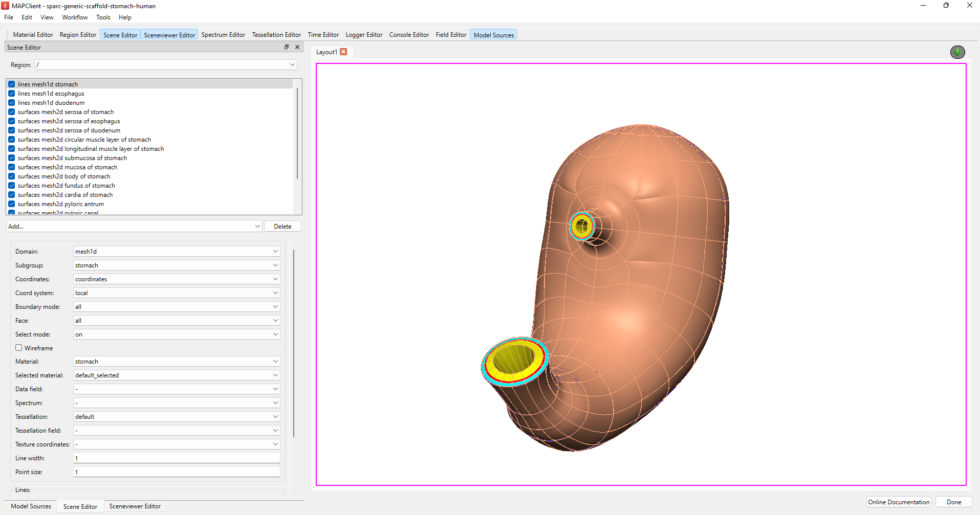The height and width of the screenshot is (515, 980).
Task: Toggle lines mesh1d esophagus checkbox
Action: 11,94
